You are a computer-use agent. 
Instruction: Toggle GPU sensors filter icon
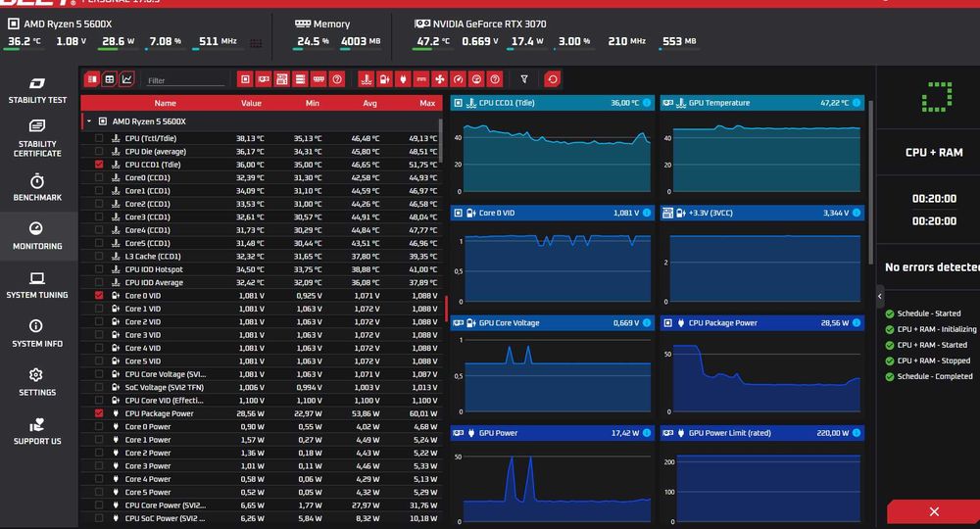coord(264,79)
